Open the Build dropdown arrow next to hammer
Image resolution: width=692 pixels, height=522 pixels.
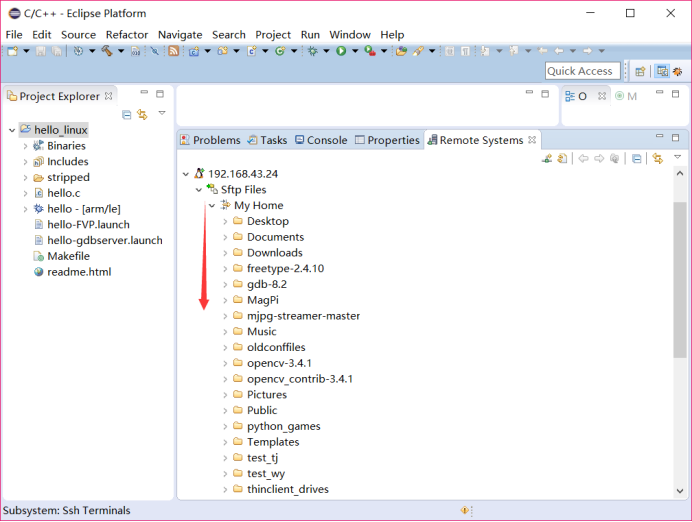click(120, 51)
